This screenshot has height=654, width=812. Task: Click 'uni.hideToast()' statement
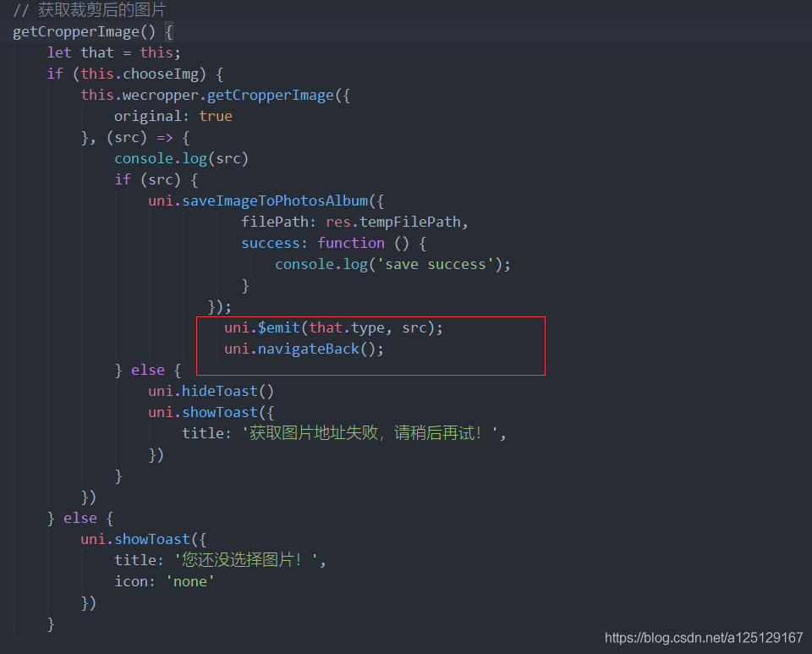pos(211,392)
